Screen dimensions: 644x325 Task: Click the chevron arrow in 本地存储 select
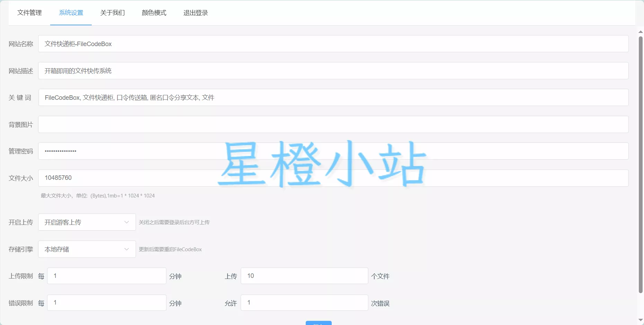pos(127,249)
